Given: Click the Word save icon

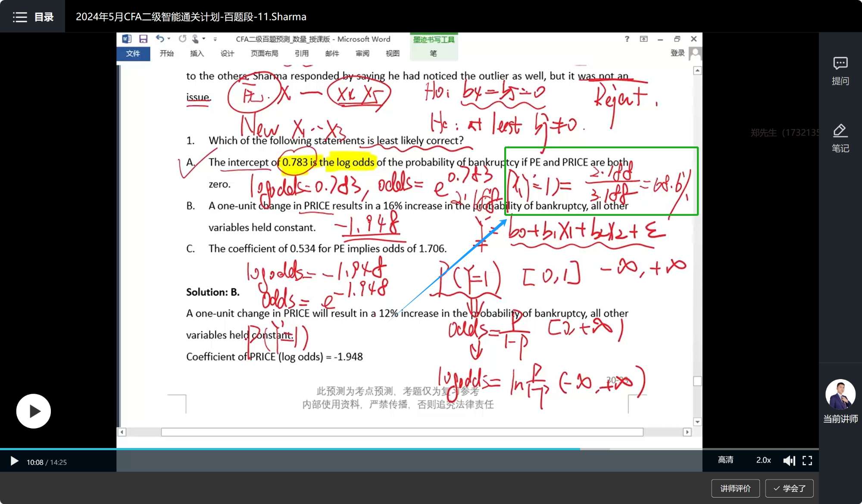Looking at the screenshot, I should pos(143,39).
